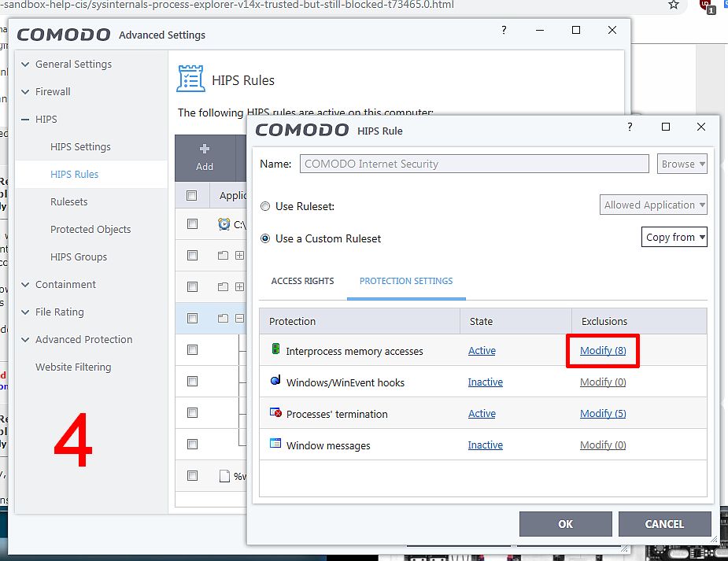Click OK in HIPS Rule dialog
The height and width of the screenshot is (561, 728).
[x=566, y=524]
